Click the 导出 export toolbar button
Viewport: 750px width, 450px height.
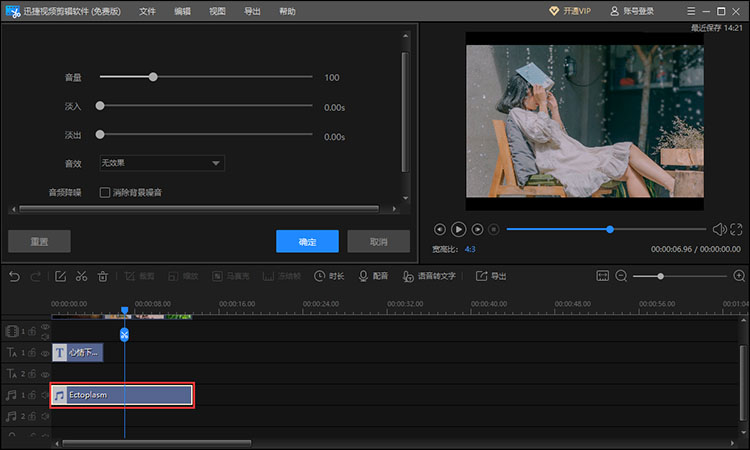(x=491, y=276)
